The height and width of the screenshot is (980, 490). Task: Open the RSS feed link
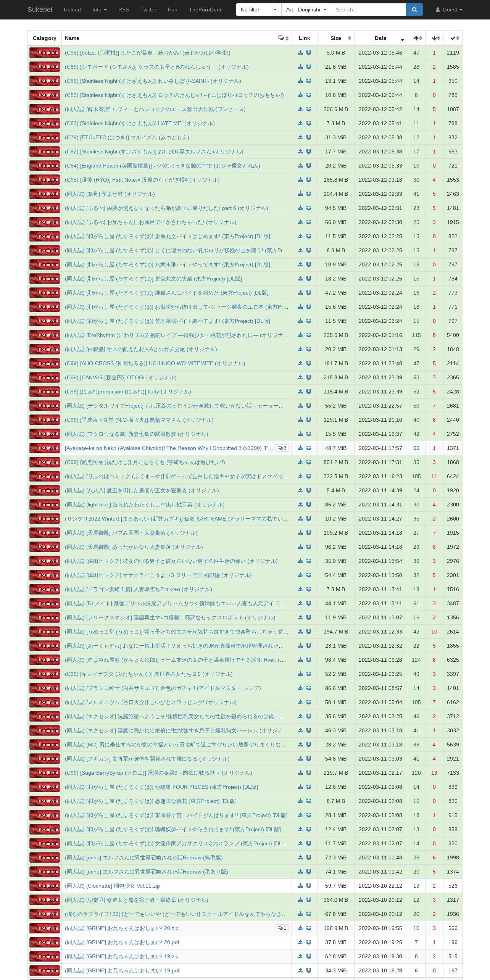pyautogui.click(x=124, y=10)
